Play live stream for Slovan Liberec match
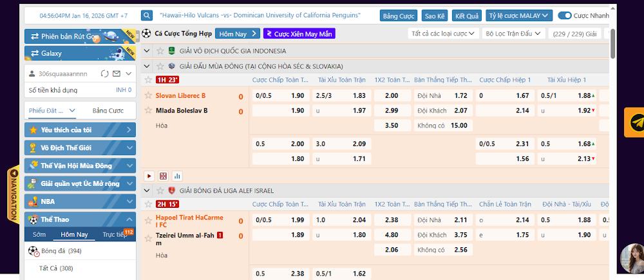The width and height of the screenshot is (644, 280). pos(149,176)
